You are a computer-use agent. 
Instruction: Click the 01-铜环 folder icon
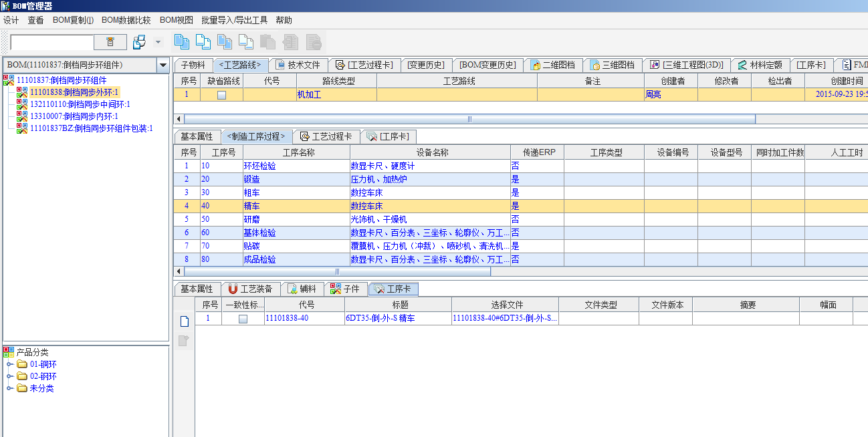click(22, 365)
